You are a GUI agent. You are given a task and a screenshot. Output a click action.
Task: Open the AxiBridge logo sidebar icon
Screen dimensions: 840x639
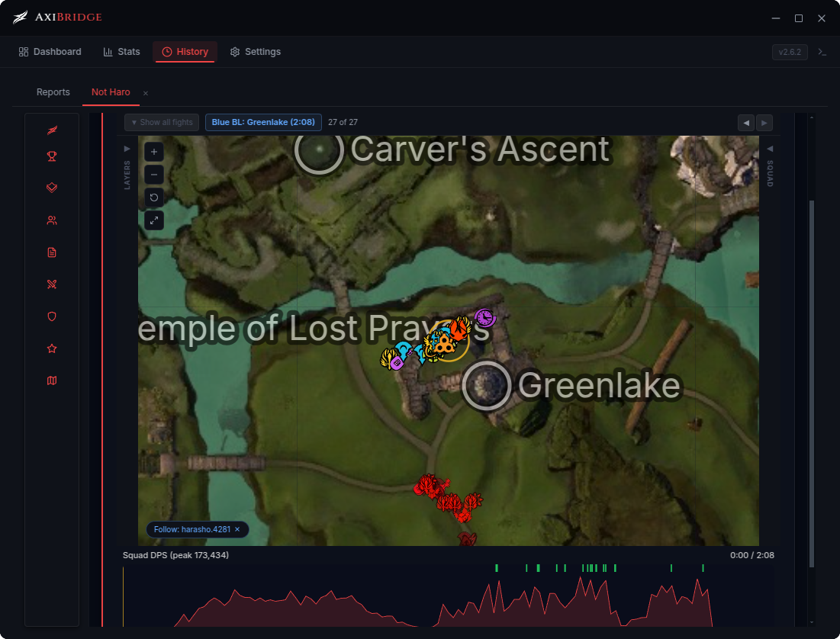tap(52, 130)
